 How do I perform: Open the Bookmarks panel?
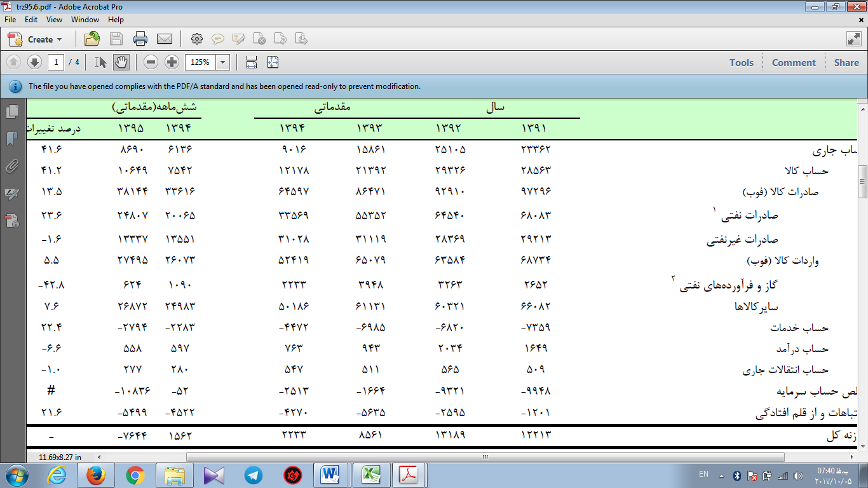point(11,139)
